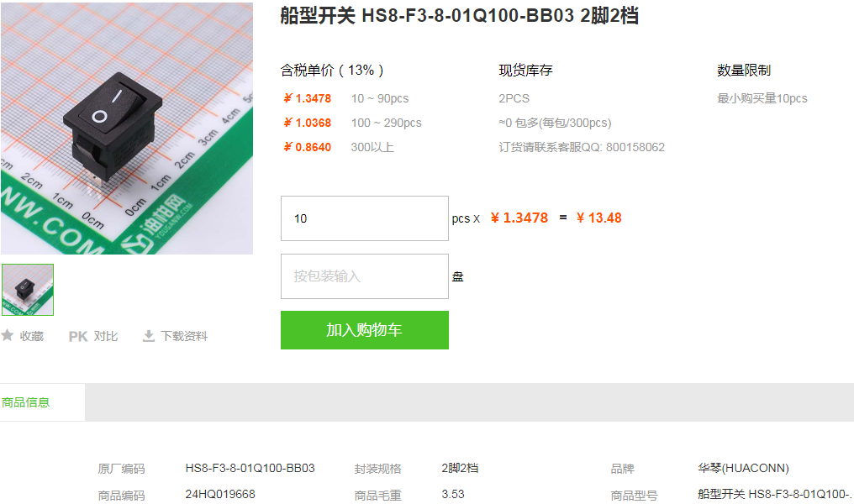The height and width of the screenshot is (504, 854).
Task: Open the 收藏 favorites link
Action: pos(32,336)
